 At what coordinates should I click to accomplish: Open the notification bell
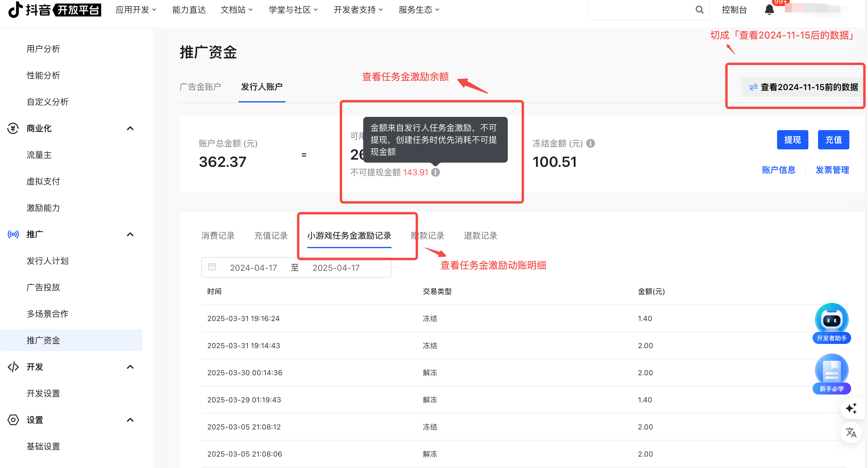[769, 9]
